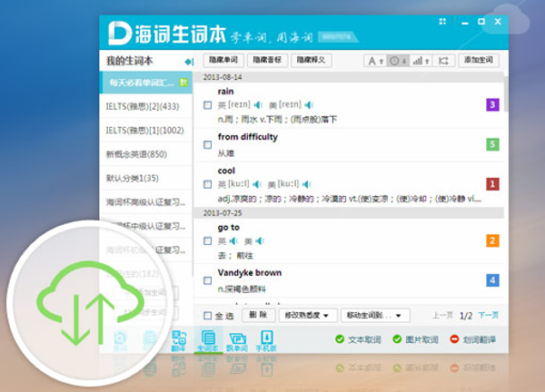Select the 生词本 tab in bottom bar
Screen dimensions: 545x392
point(206,341)
